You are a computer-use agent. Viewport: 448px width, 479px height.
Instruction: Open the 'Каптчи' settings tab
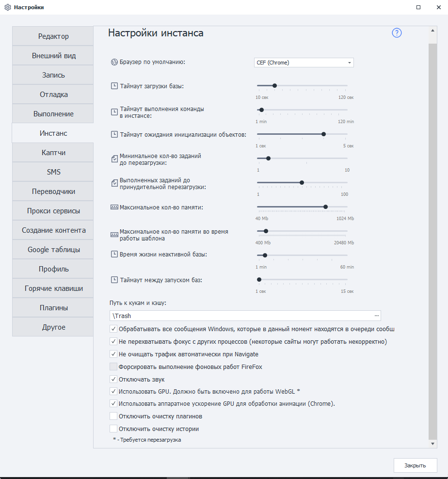[x=53, y=153]
